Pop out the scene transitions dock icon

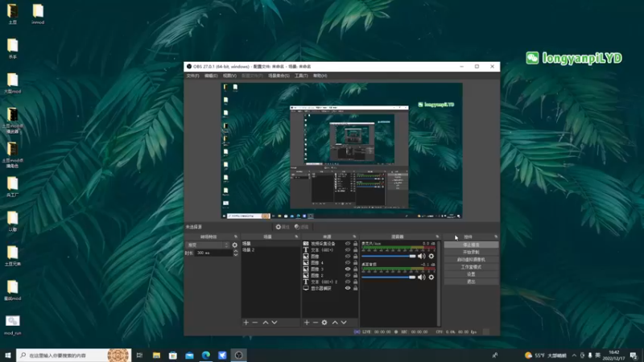click(x=236, y=237)
